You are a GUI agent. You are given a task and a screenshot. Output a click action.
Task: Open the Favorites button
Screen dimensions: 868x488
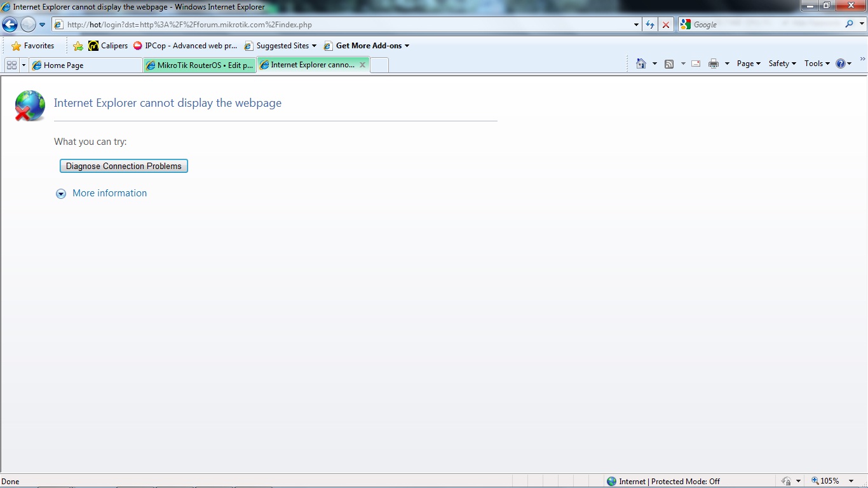[33, 46]
